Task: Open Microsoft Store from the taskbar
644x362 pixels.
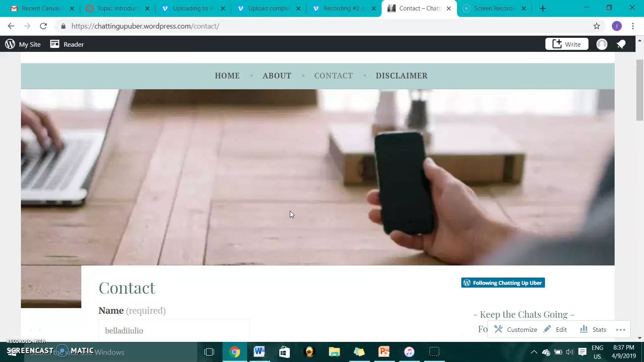Action: [285, 352]
